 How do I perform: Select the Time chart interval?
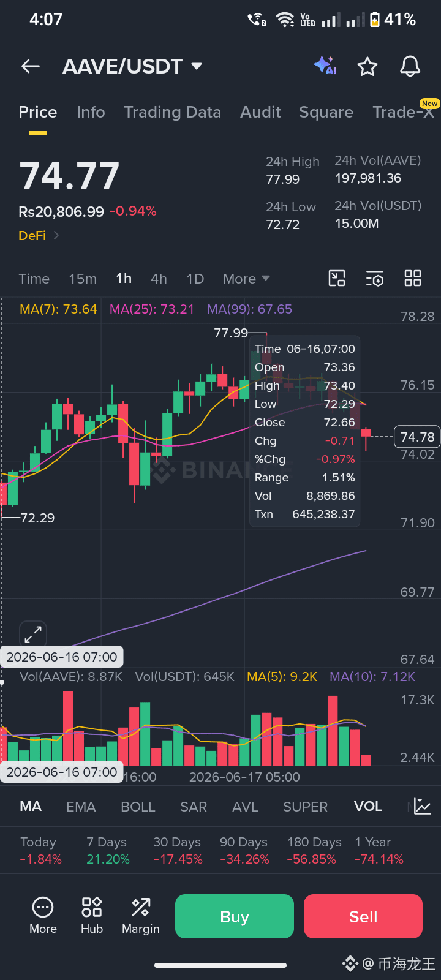click(34, 279)
